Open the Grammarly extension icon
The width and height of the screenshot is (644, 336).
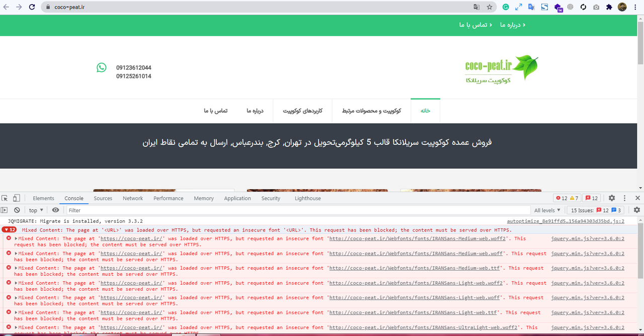point(506,7)
